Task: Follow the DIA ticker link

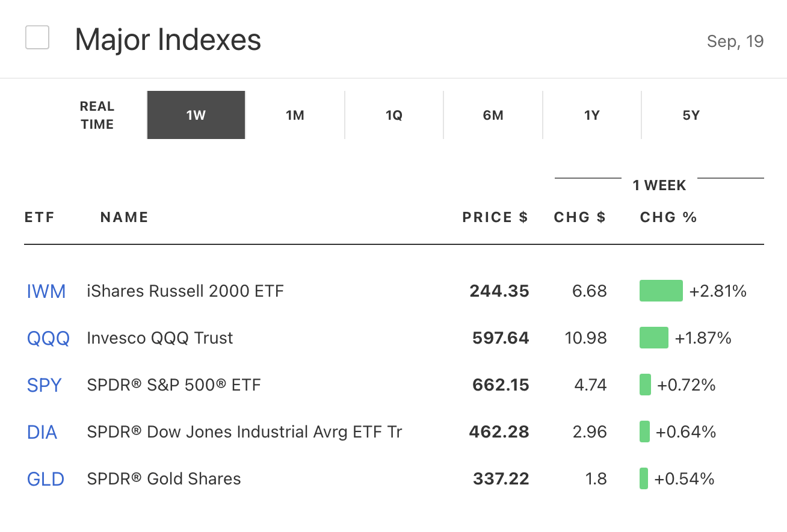Action: tap(42, 432)
